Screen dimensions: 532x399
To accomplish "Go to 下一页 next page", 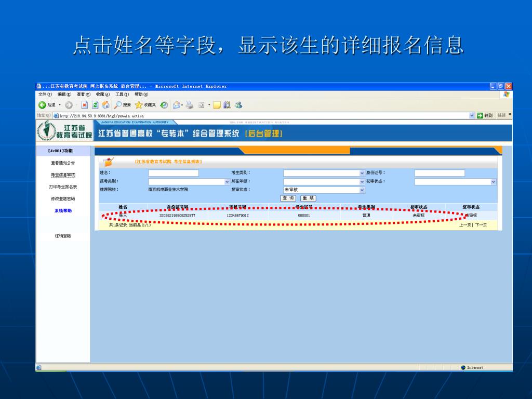I will (481, 225).
